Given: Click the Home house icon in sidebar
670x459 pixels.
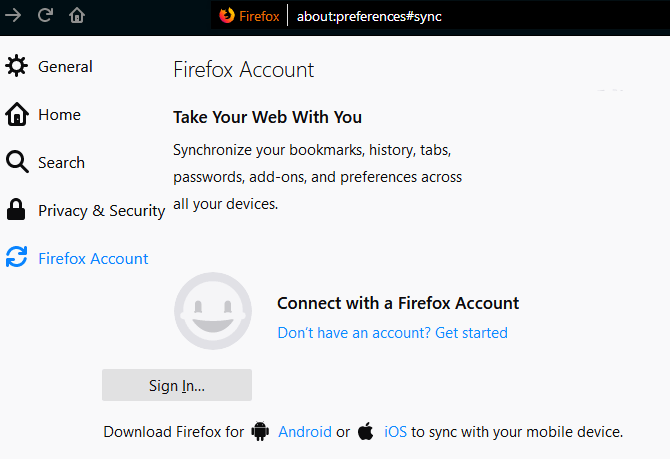Looking at the screenshot, I should coord(17,115).
